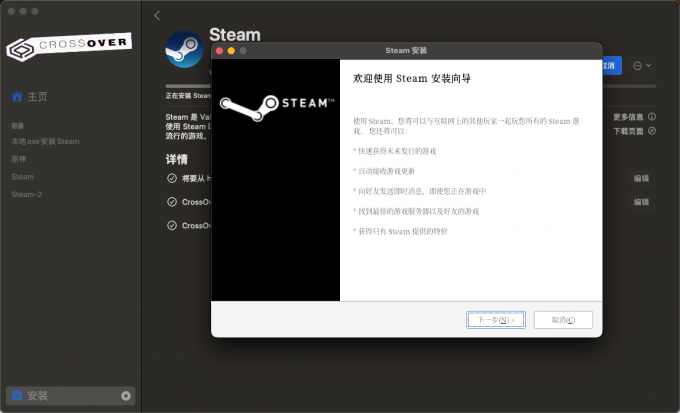The image size is (680, 413).
Task: Click the 安装 item at sidebar bottom
Action: coord(71,396)
